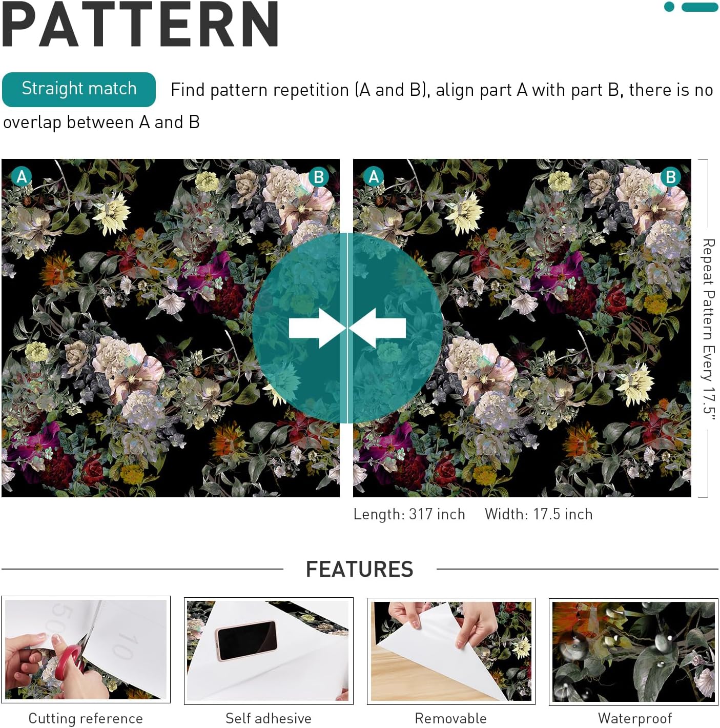Click the Self adhesive caption label
Screen dimensions: 720x728
pos(269,718)
